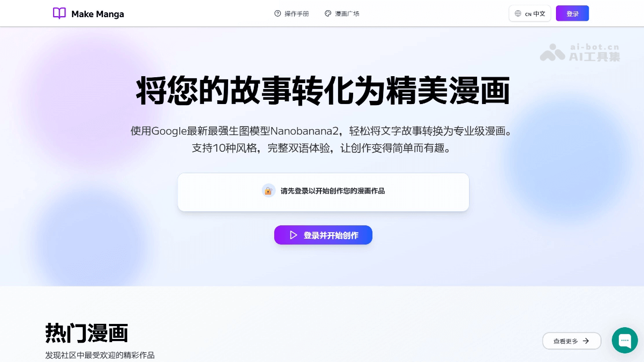644x362 pixels.
Task: Click the 热门漫画 section heading
Action: [87, 333]
